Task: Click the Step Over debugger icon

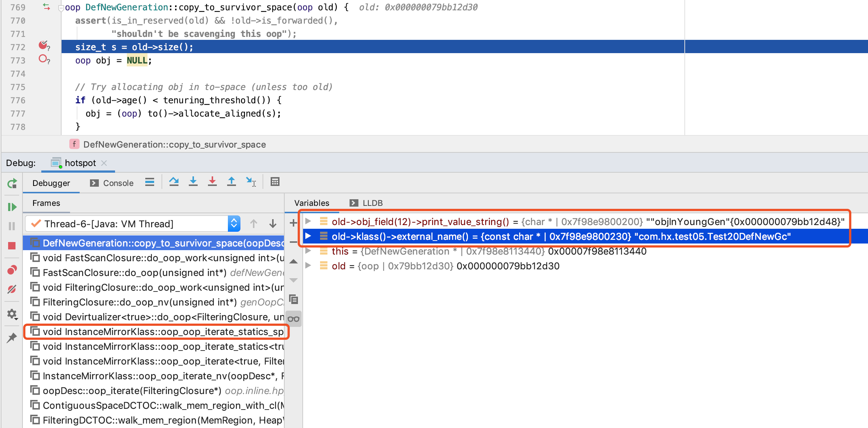Action: [174, 182]
